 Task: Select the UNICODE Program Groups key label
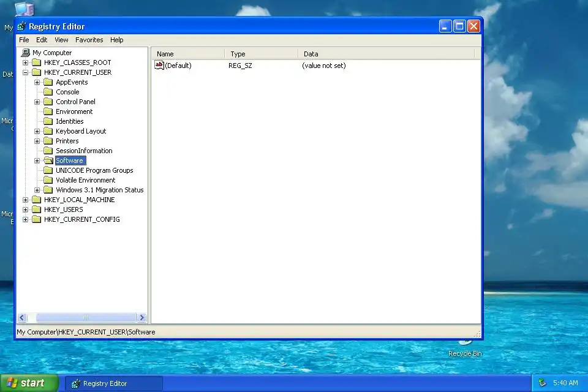[94, 170]
